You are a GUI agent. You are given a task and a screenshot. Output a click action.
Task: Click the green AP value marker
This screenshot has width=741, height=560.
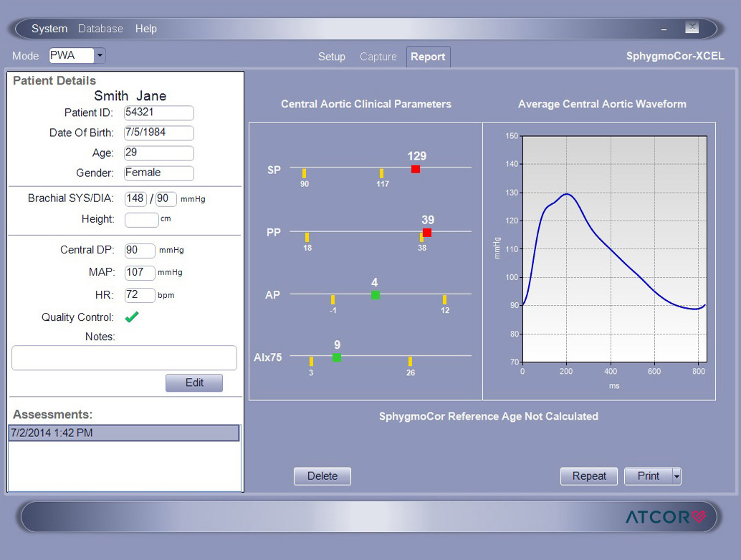coord(376,295)
